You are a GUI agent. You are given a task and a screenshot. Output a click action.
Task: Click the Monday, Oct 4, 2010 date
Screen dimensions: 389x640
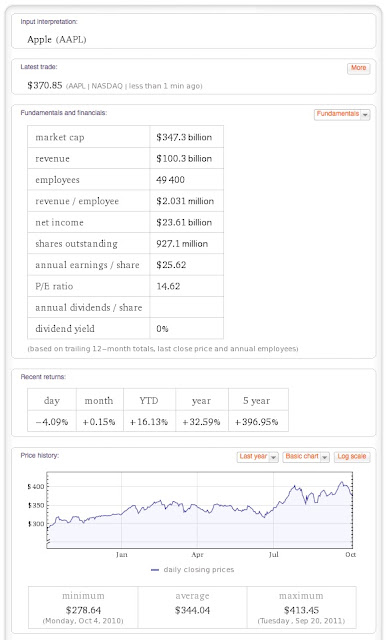[x=83, y=621]
